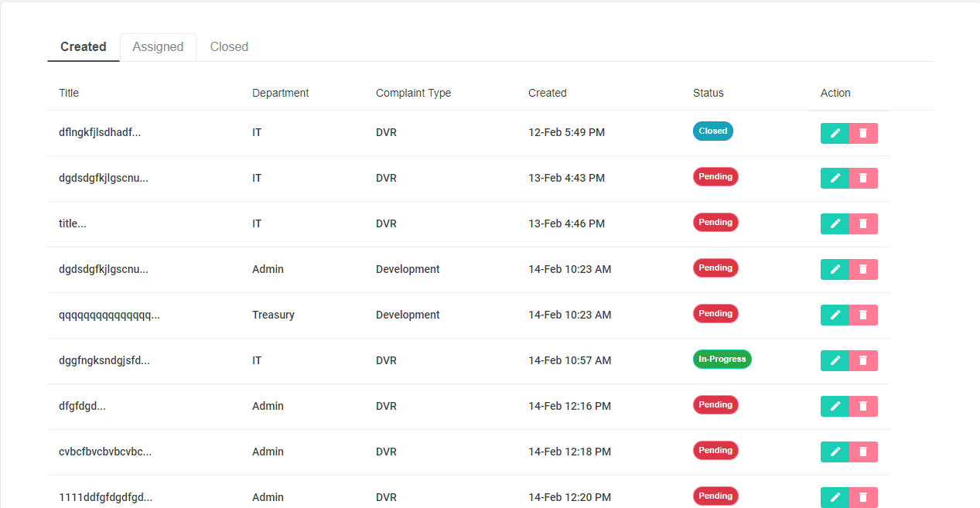
Task: Click Pending badge for 14-Feb 12:20 PM
Action: point(715,496)
